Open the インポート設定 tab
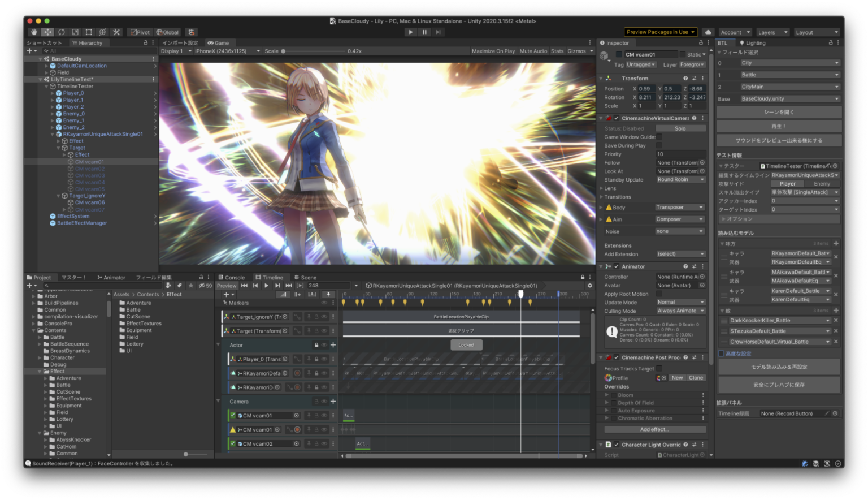The image size is (868, 500). pyautogui.click(x=180, y=43)
